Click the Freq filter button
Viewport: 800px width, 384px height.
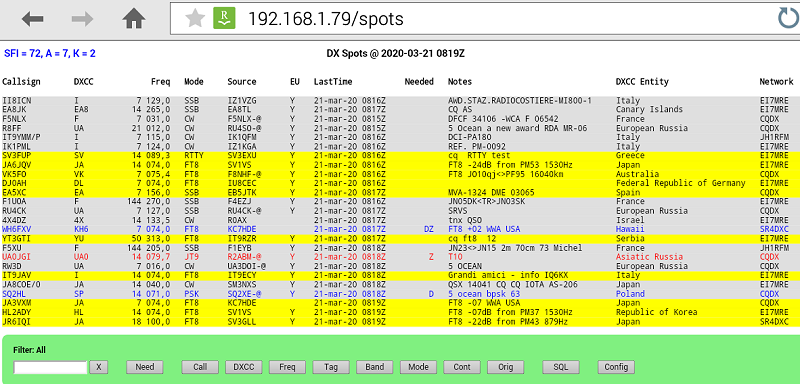tap(287, 367)
